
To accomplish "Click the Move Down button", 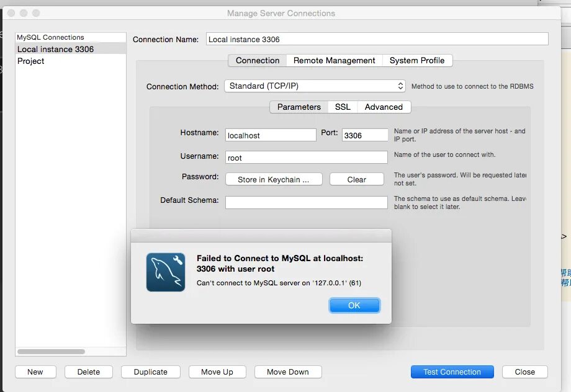I will pyautogui.click(x=288, y=372).
